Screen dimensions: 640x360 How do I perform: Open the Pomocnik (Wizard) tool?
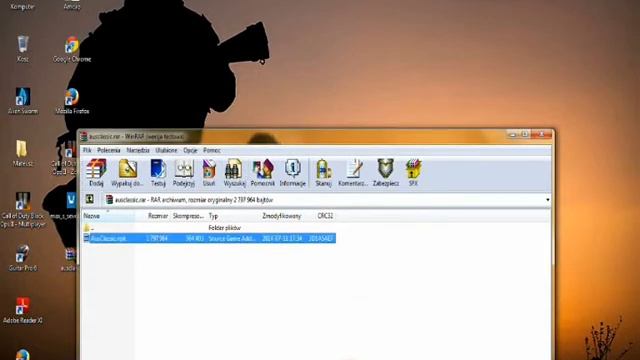click(263, 173)
